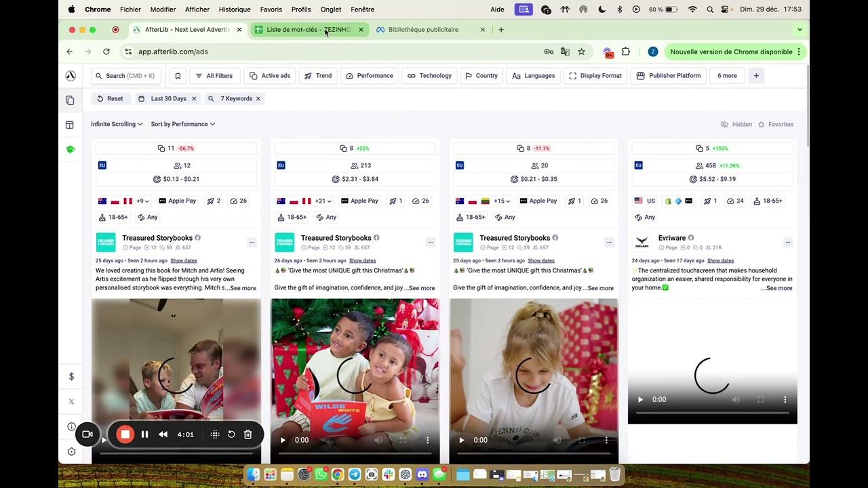
Task: Click the Chrome extensions puzzle icon
Action: 626,52
